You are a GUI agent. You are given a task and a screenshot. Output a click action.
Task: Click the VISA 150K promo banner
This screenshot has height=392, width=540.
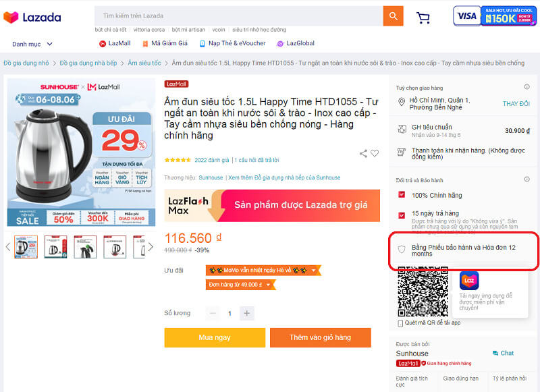coord(495,16)
